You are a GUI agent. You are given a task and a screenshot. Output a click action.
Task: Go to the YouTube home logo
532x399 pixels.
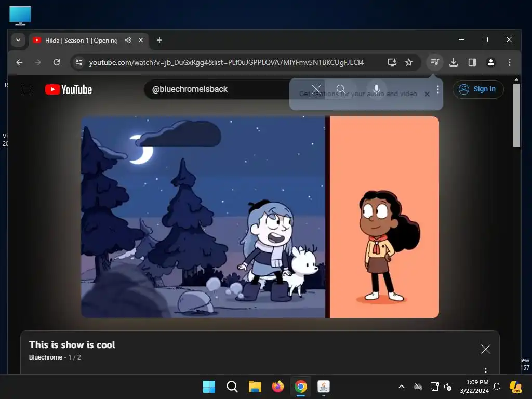[69, 89]
